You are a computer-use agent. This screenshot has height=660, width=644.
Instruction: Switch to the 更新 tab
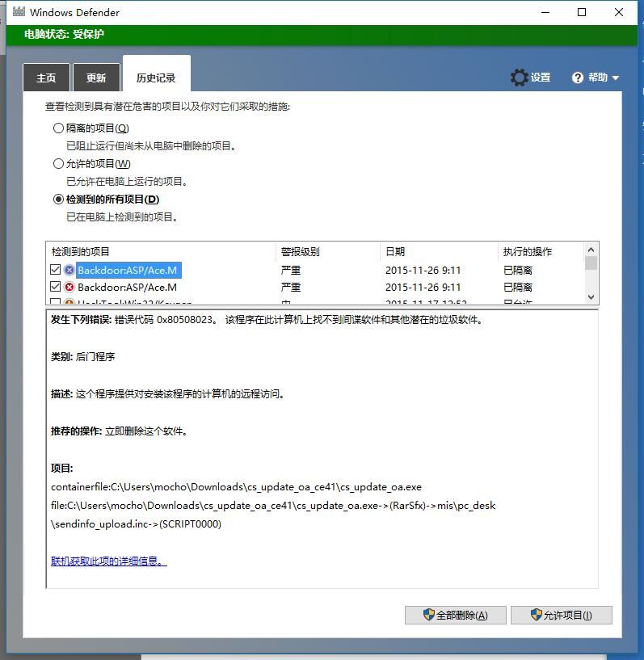96,78
